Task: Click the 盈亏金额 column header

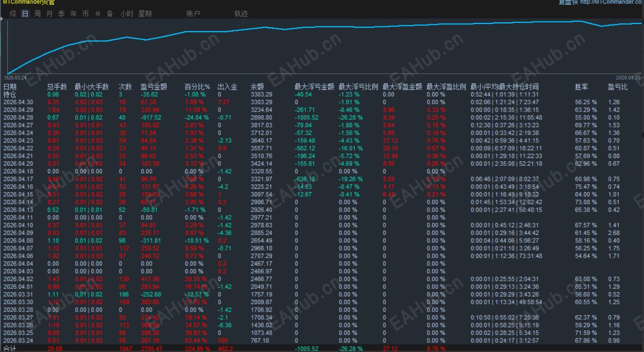Action: [x=154, y=87]
